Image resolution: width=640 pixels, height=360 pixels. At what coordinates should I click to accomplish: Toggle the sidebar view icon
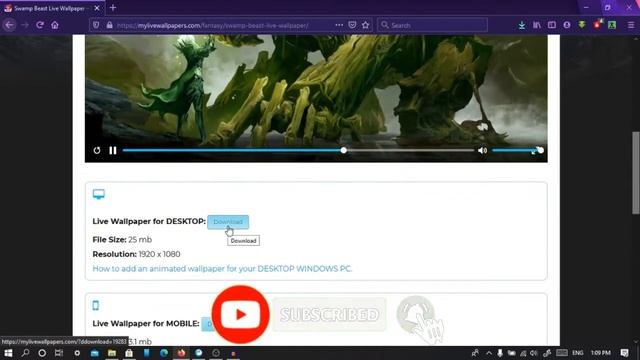click(x=552, y=25)
